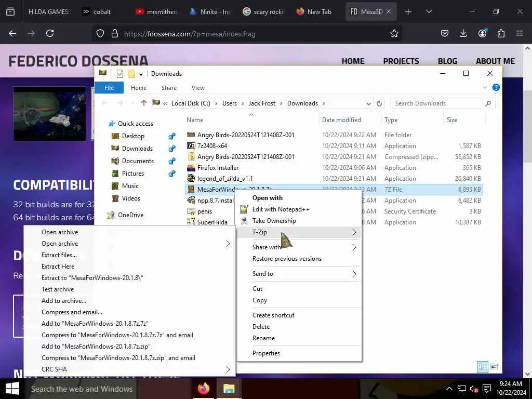Viewport: 532px width, 399px height.
Task: Open Firefox extensions icon
Action: 501,33
